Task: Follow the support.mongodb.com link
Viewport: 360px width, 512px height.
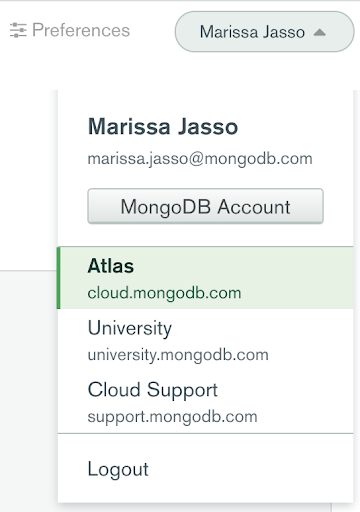Action: [172, 417]
